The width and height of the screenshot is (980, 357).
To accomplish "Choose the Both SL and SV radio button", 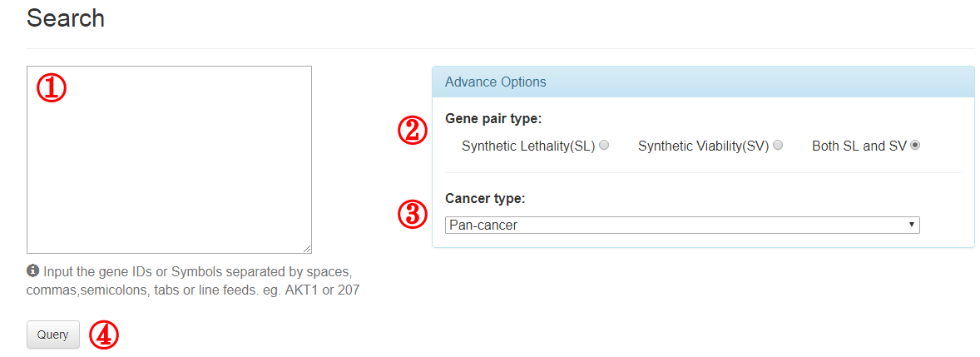I will [x=915, y=145].
